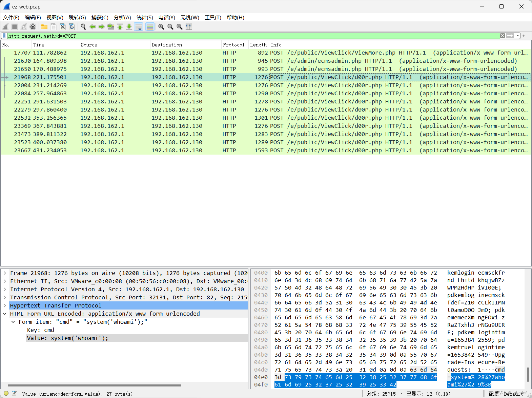Open the 捕获(C) menu
Image resolution: width=532 pixels, height=398 pixels.
click(x=100, y=18)
